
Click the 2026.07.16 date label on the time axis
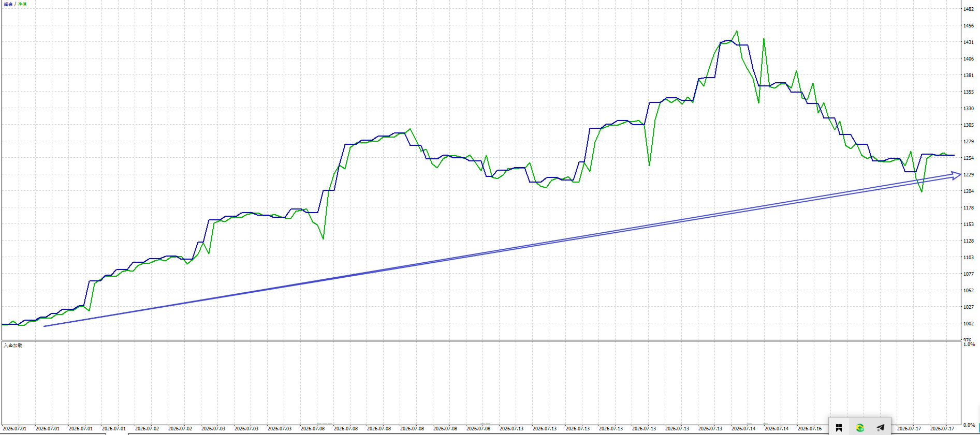[810, 429]
